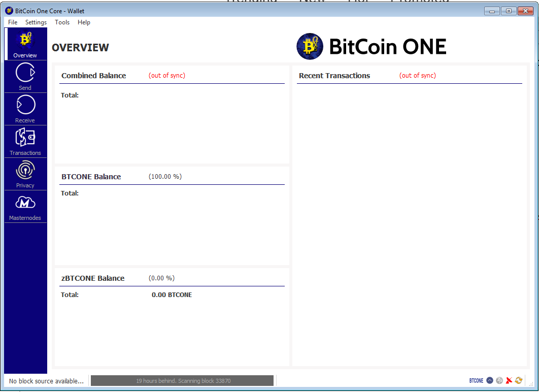The width and height of the screenshot is (539, 392).
Task: Open the Settings menu
Action: (x=36, y=22)
